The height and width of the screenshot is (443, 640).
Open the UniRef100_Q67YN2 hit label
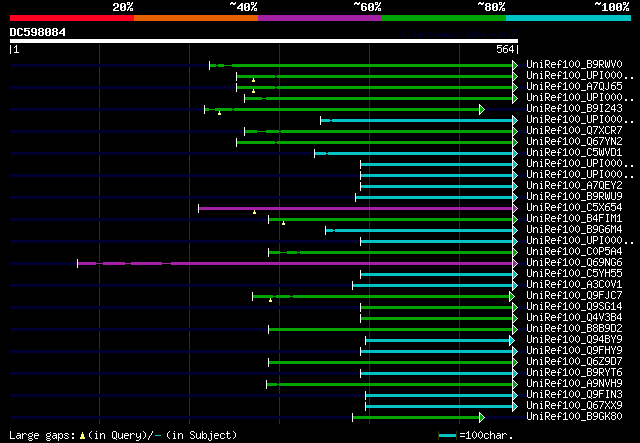point(574,142)
